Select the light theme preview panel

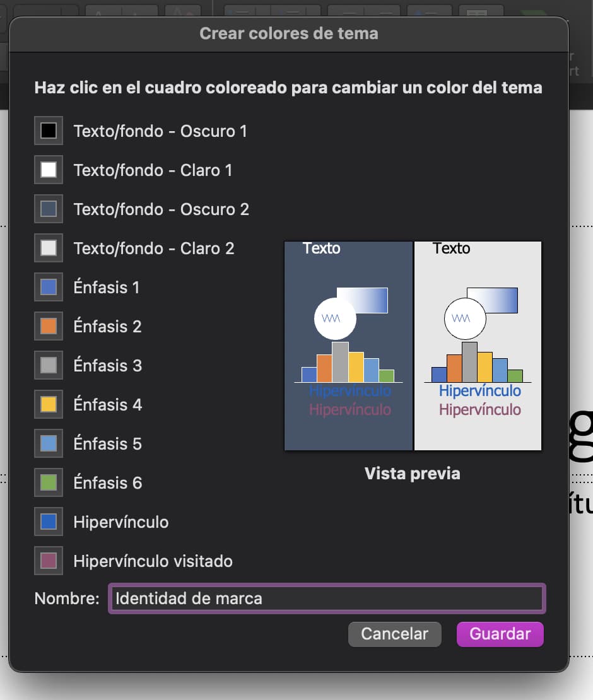coord(478,345)
